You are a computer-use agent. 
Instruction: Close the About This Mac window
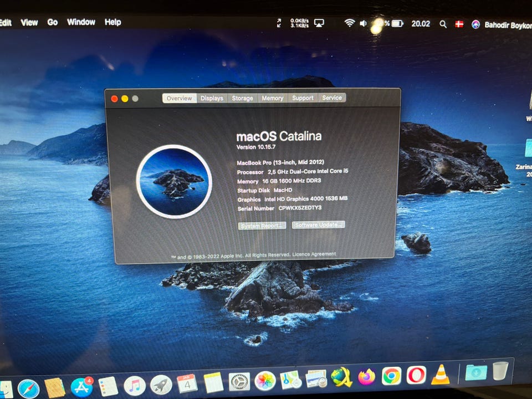(x=114, y=99)
